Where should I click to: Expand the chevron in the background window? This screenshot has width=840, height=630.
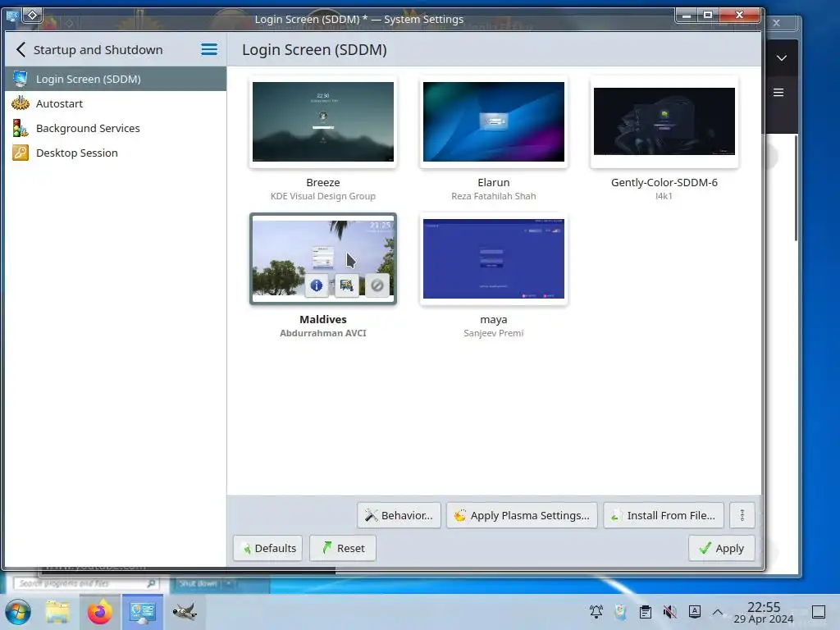pyautogui.click(x=782, y=58)
